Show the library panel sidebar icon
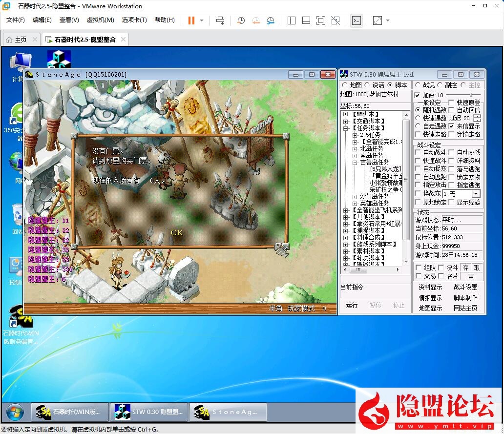 coord(291,21)
